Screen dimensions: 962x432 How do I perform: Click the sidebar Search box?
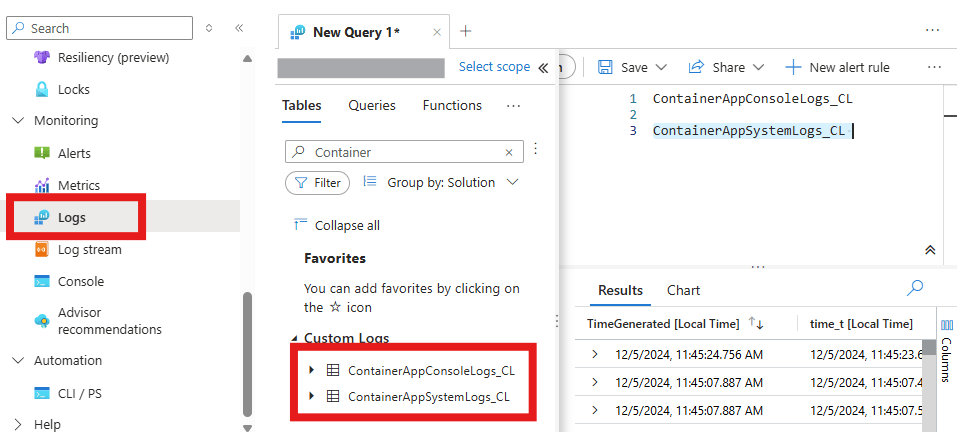(x=99, y=28)
